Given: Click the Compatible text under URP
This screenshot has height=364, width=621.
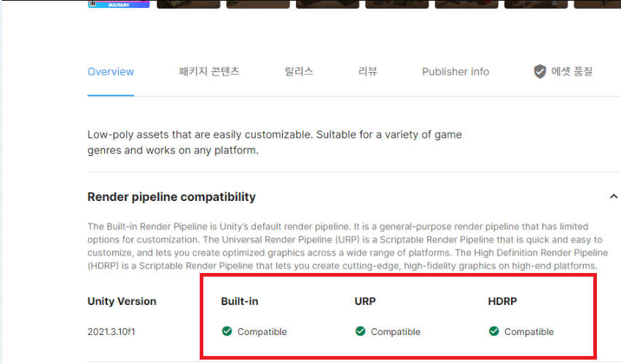Looking at the screenshot, I should pyautogui.click(x=396, y=331).
